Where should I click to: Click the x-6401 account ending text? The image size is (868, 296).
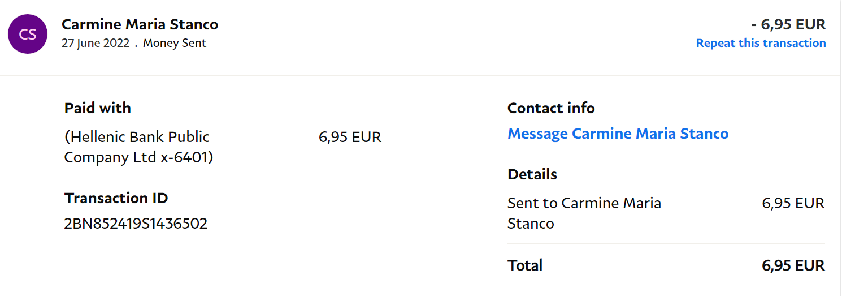pyautogui.click(x=186, y=157)
